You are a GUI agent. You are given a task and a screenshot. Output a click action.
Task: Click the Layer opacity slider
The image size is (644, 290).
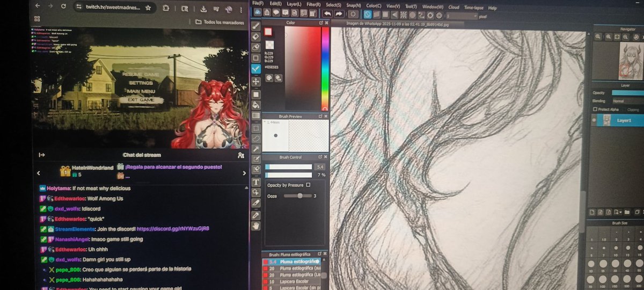(627, 93)
